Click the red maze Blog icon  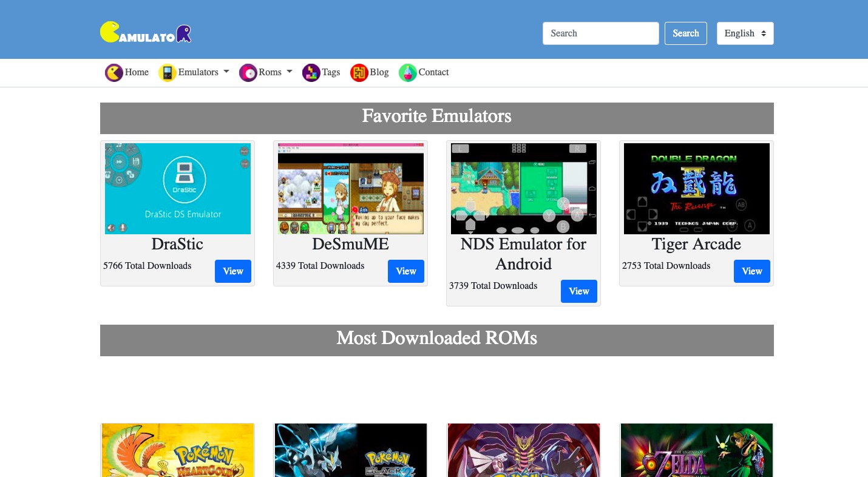pyautogui.click(x=359, y=73)
